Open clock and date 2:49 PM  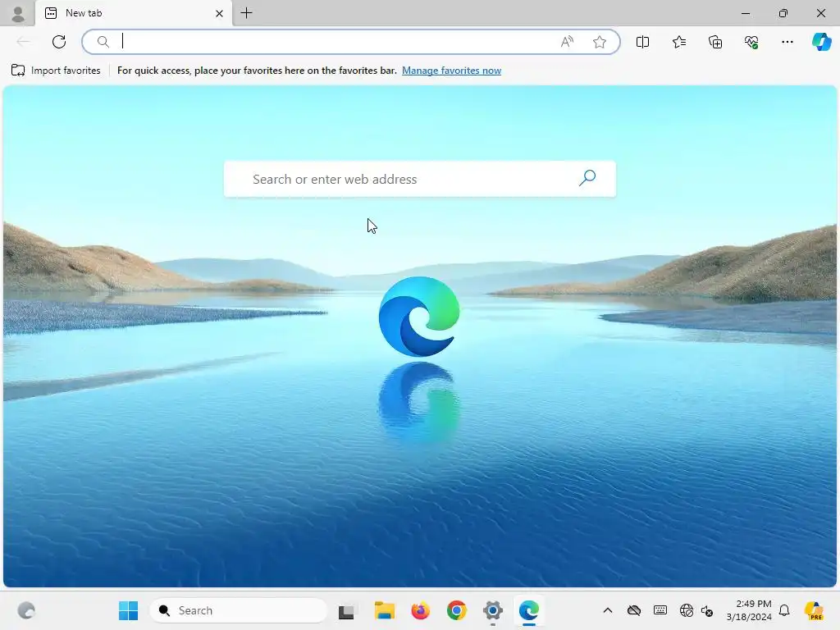tap(749, 610)
